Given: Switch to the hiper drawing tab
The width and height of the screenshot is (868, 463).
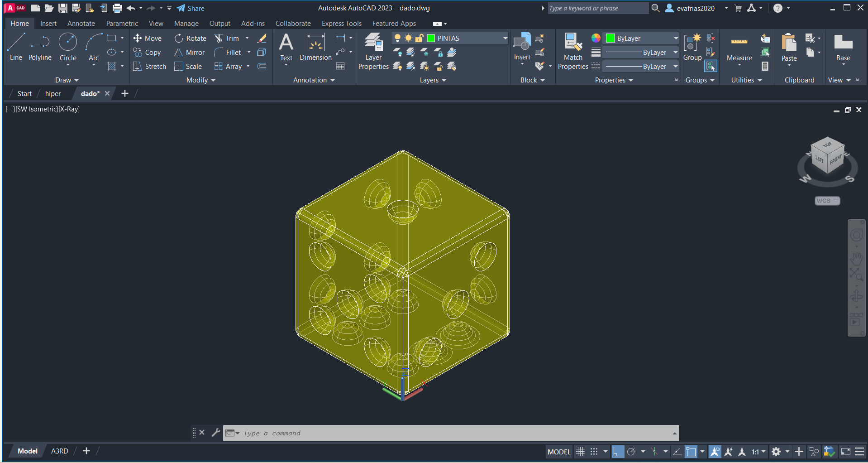Looking at the screenshot, I should (x=53, y=94).
